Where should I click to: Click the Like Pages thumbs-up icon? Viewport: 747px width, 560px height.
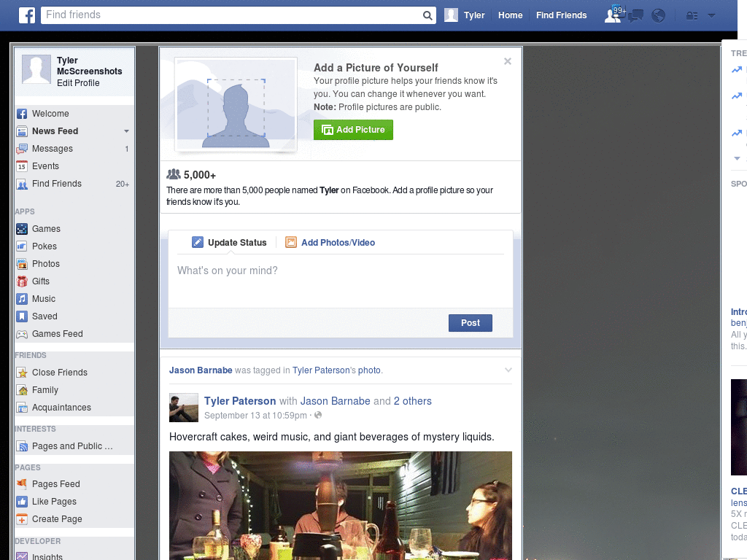(22, 502)
